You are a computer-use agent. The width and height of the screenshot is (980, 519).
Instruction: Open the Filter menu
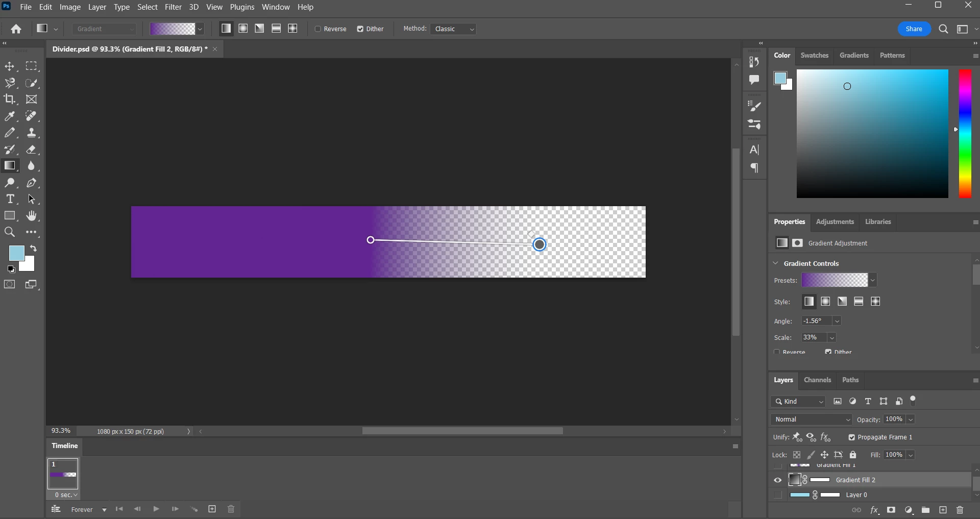coord(173,7)
